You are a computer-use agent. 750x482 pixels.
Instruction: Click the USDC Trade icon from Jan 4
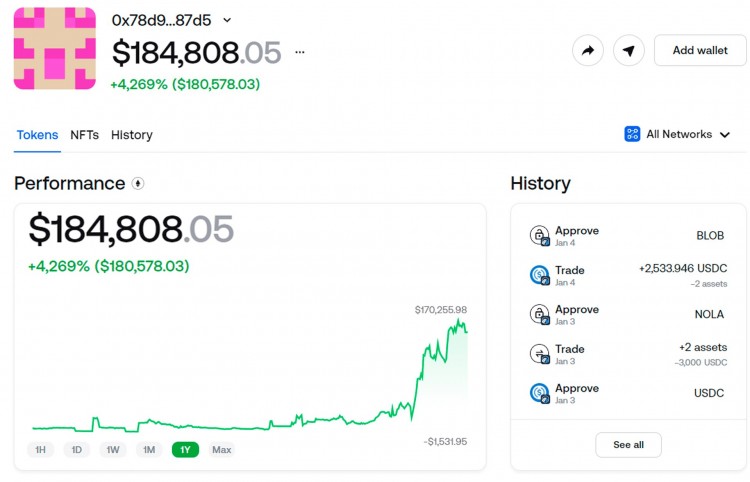click(x=539, y=275)
